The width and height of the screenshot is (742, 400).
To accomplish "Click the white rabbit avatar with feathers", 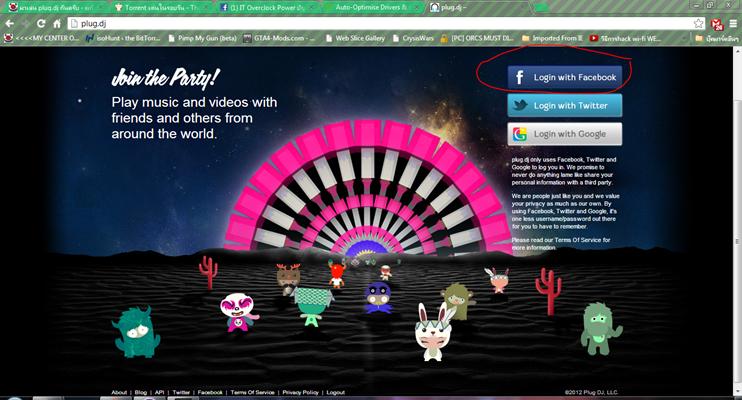I will coord(433,332).
